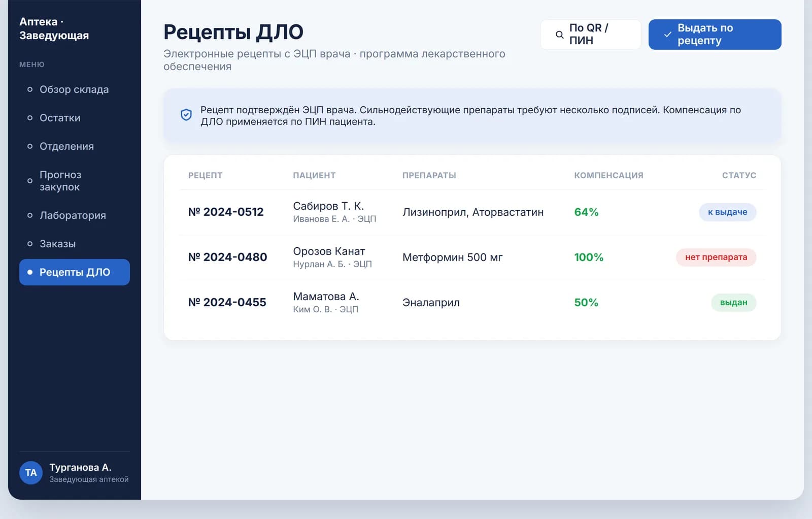Open Обзор склада in the sidebar
The width and height of the screenshot is (812, 519).
75,89
